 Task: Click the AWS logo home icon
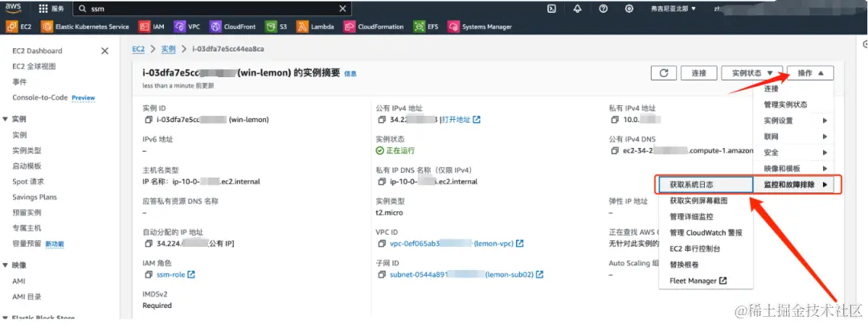(x=14, y=8)
